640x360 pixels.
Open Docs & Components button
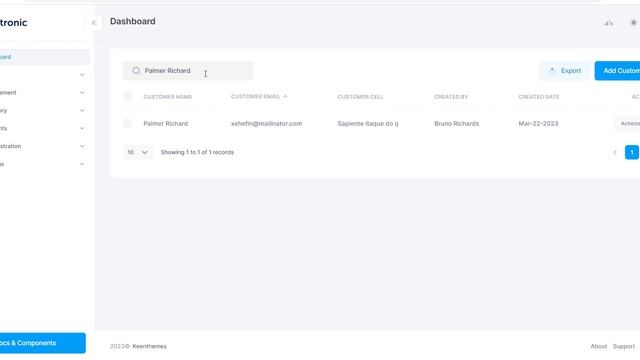point(42,343)
